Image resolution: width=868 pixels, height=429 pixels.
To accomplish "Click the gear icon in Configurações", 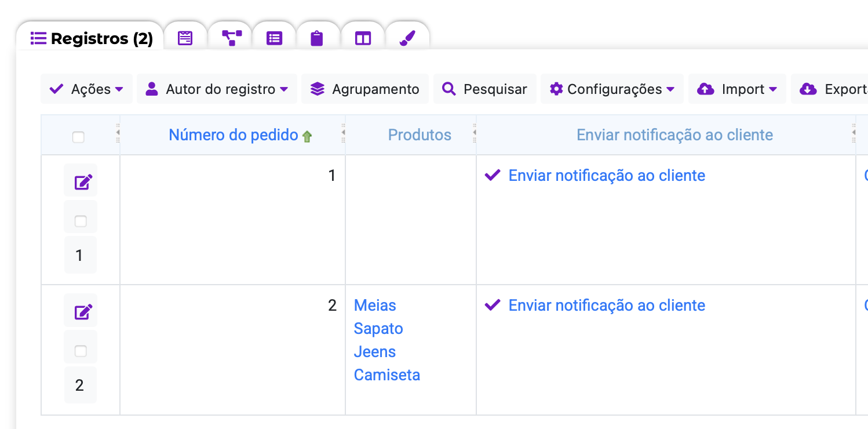I will (x=556, y=89).
